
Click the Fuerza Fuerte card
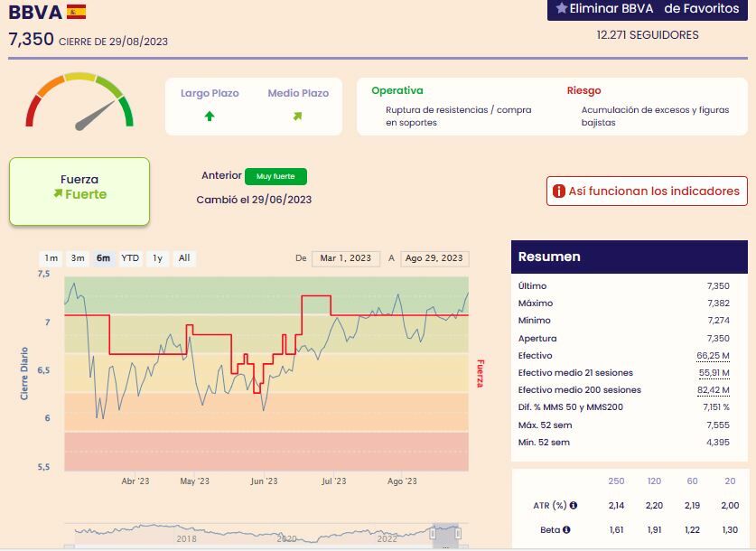tap(79, 191)
